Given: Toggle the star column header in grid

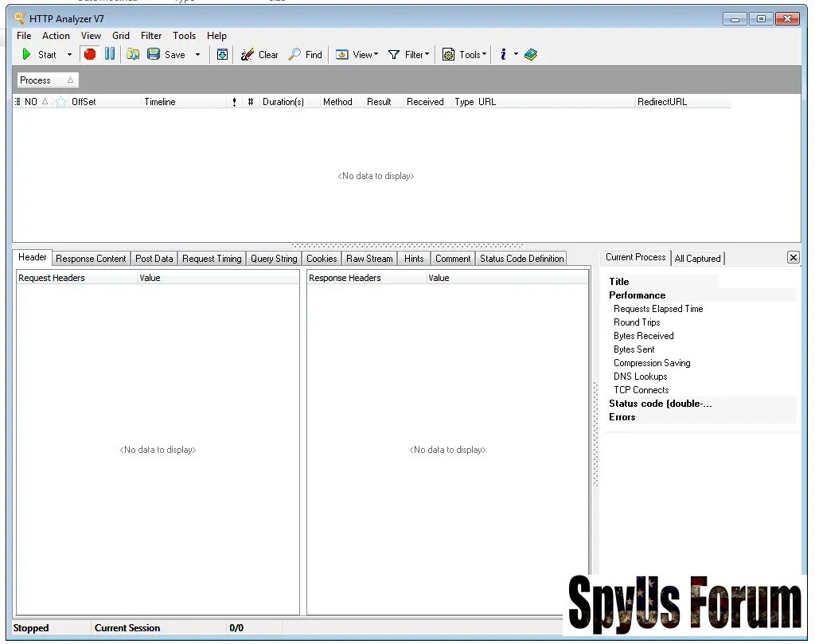Looking at the screenshot, I should pyautogui.click(x=61, y=102).
